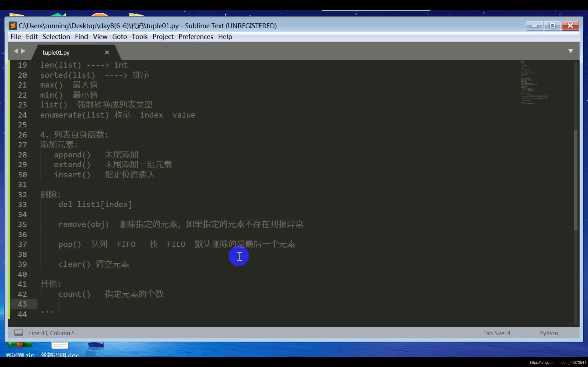Open the Tab Size: 4 menu
The image size is (588, 367).
point(496,333)
